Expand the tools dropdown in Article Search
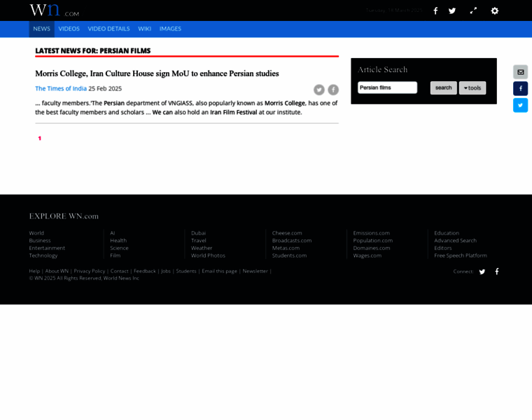Viewport: 532px width, 420px height. tap(472, 88)
